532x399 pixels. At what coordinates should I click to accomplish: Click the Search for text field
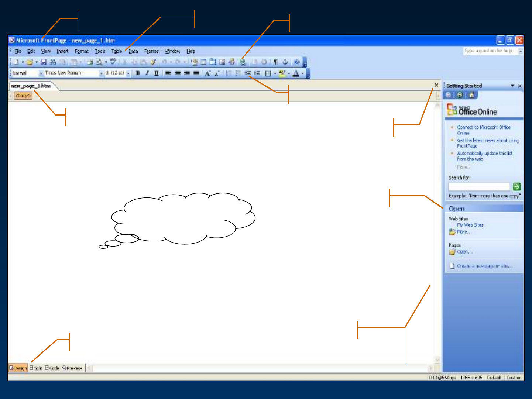pyautogui.click(x=479, y=187)
